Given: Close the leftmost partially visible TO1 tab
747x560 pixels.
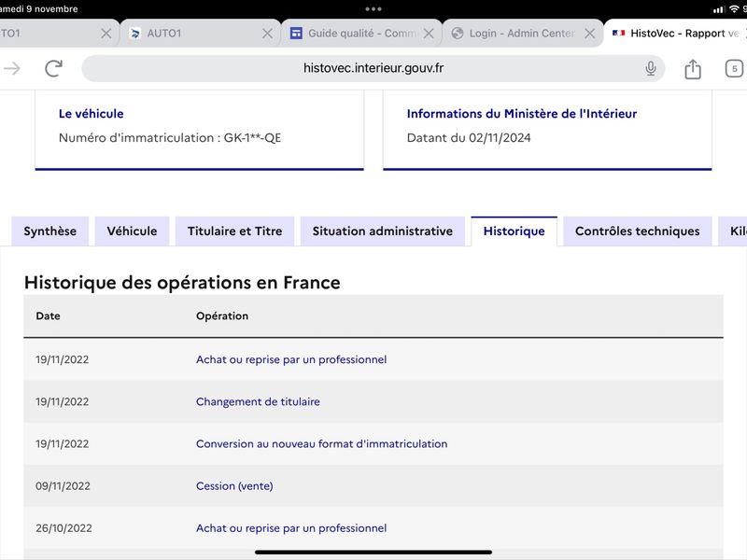Looking at the screenshot, I should pyautogui.click(x=106, y=34).
